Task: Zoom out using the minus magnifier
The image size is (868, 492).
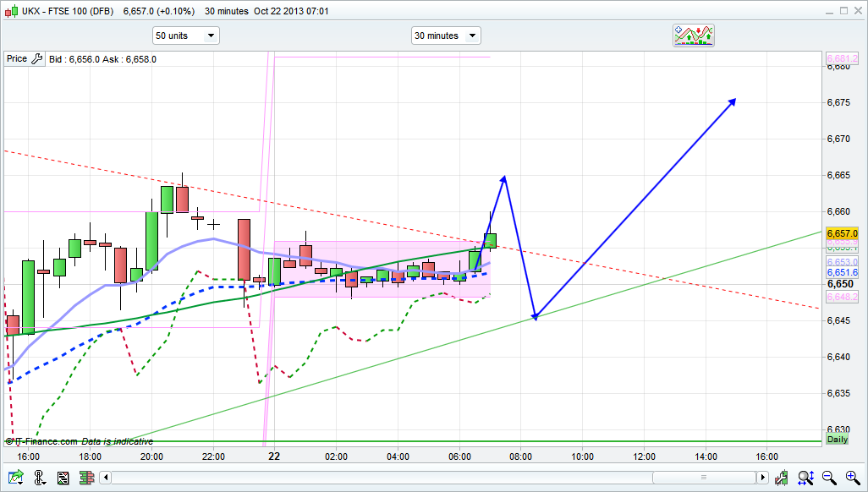Action: (829, 478)
